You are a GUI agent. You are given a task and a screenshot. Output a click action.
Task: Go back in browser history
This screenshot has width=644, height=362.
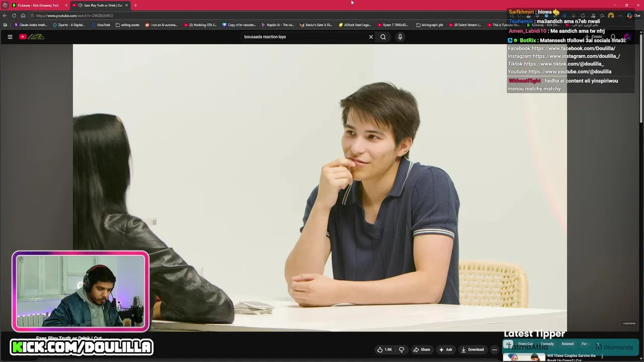coord(5,16)
